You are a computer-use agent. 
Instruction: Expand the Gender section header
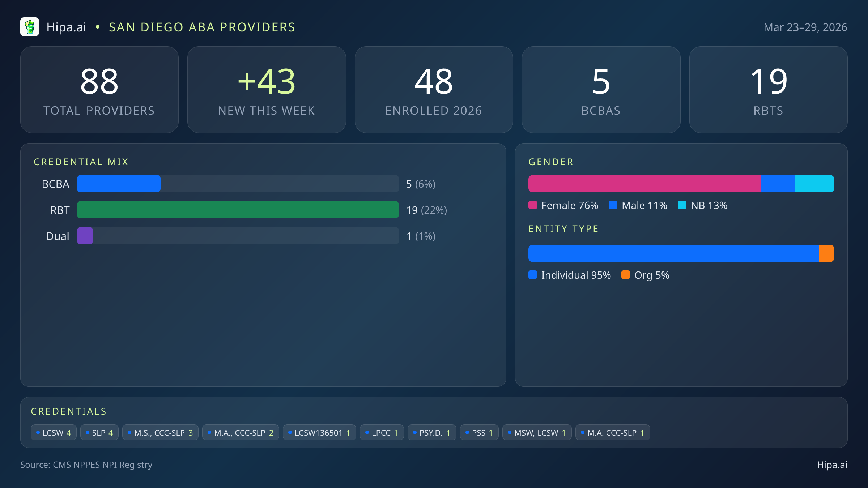click(550, 162)
